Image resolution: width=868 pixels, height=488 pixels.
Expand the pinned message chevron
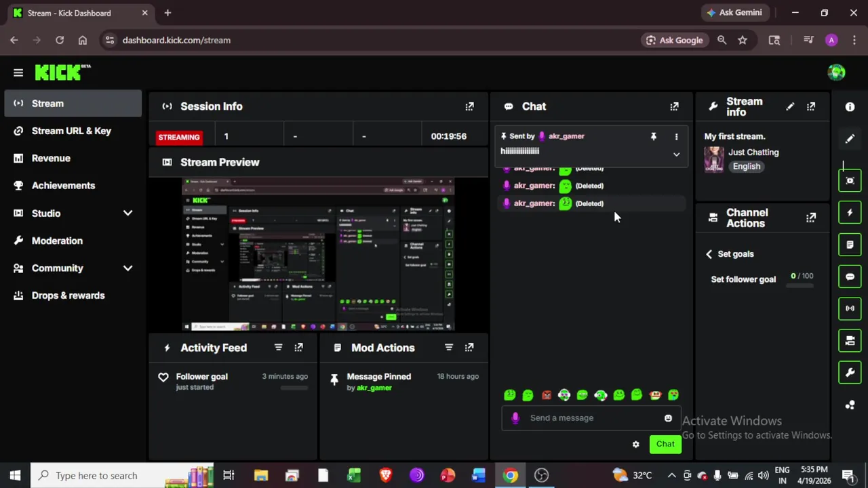(676, 155)
